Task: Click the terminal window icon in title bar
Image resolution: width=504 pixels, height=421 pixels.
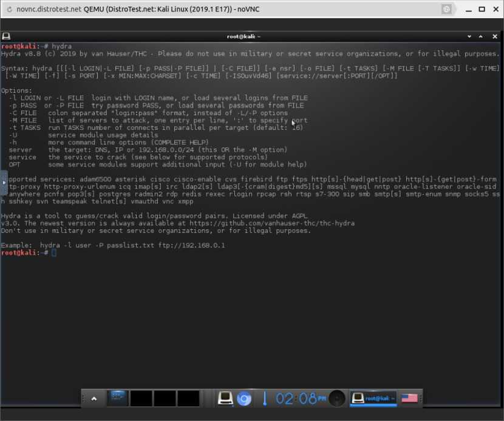Action: tap(6, 36)
